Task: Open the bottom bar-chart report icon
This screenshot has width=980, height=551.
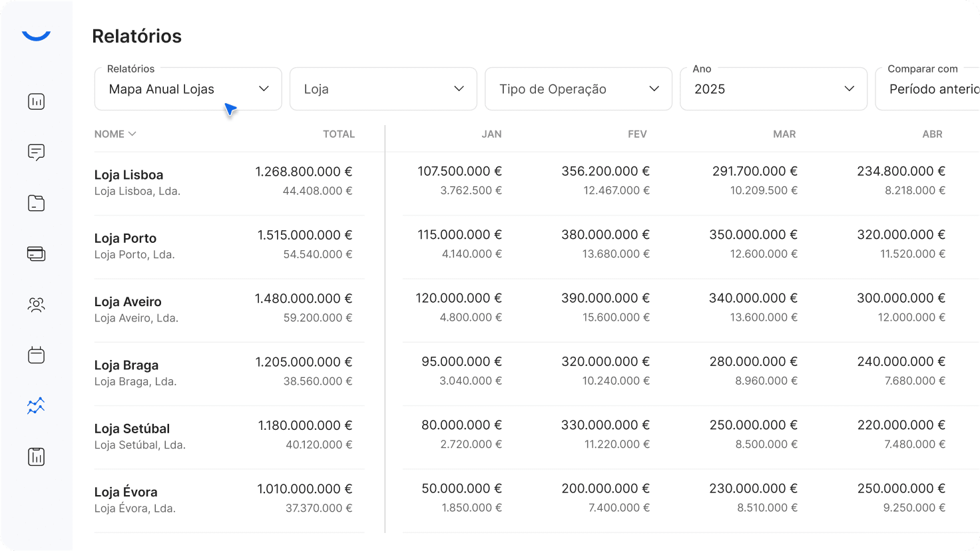Action: point(36,457)
